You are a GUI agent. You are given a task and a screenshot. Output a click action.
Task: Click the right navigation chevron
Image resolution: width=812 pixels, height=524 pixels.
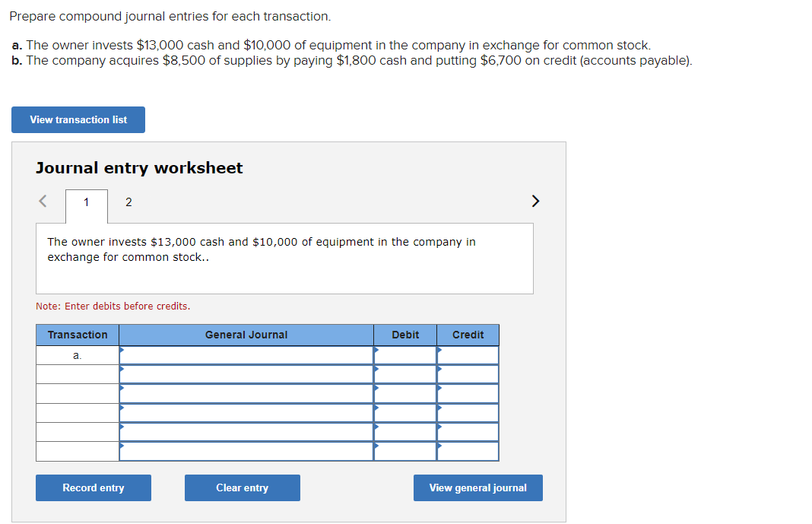point(535,201)
